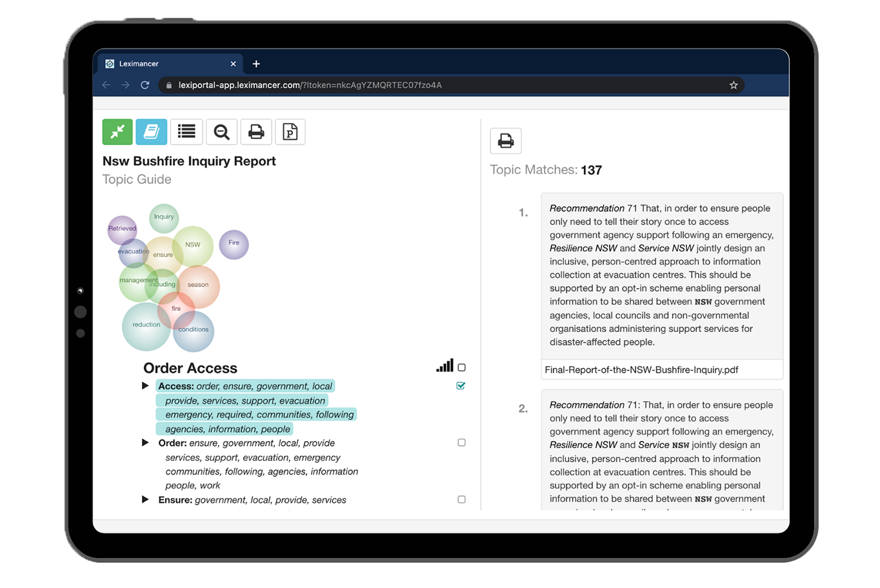Screen dimensions: 880x588
Task: Export via the P document icon button
Action: [290, 132]
